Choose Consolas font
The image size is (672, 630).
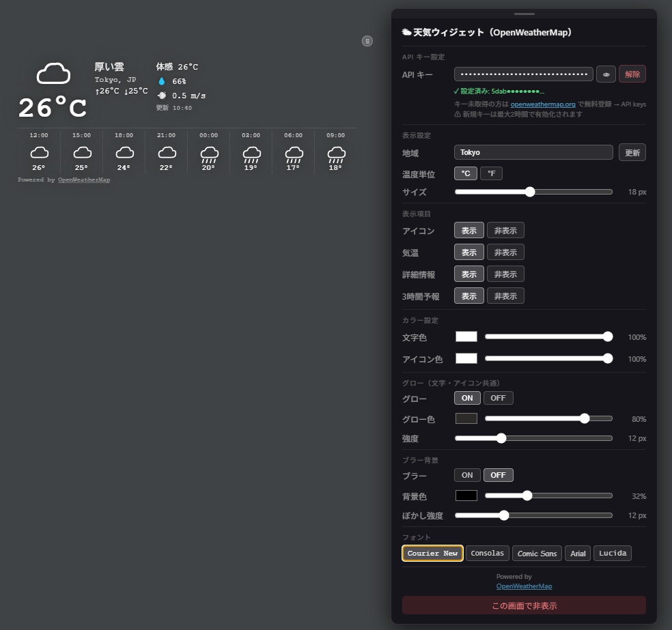pyautogui.click(x=488, y=554)
